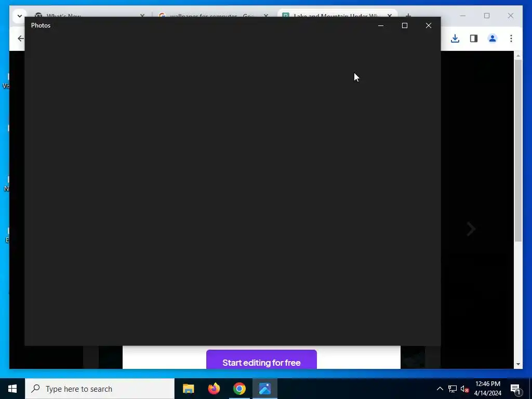Image resolution: width=532 pixels, height=399 pixels.
Task: Close the Chrome window
Action: (x=510, y=16)
